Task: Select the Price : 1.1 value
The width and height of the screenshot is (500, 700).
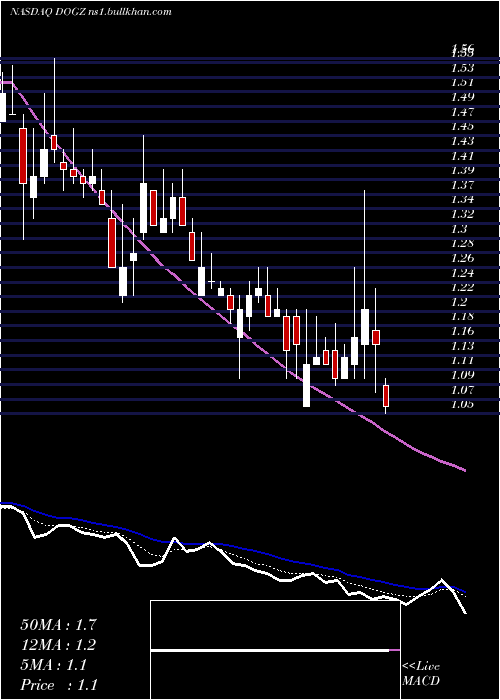Action: click(59, 685)
